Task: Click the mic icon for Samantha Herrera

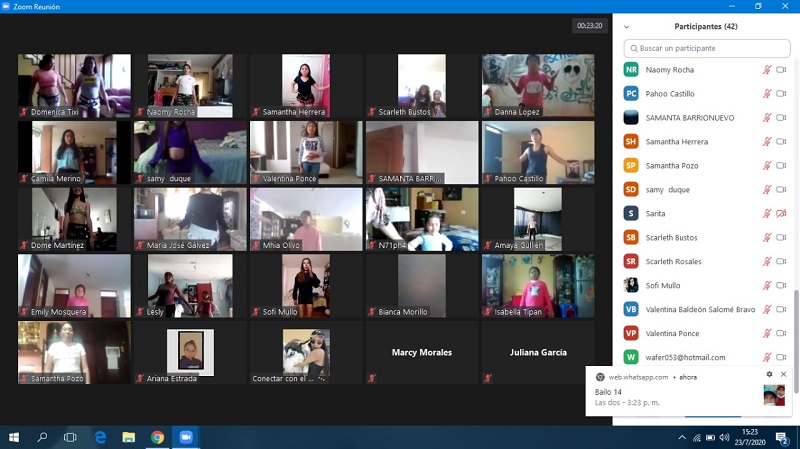Action: pos(767,142)
